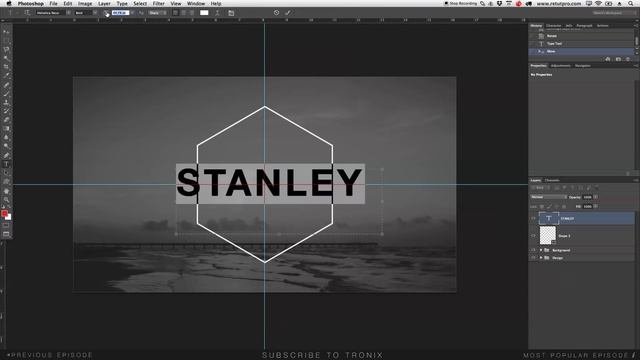
Task: Center align the text
Action: click(184, 13)
